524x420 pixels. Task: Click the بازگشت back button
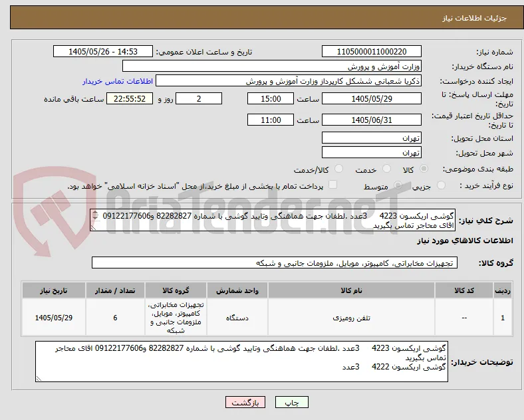coord(245,402)
